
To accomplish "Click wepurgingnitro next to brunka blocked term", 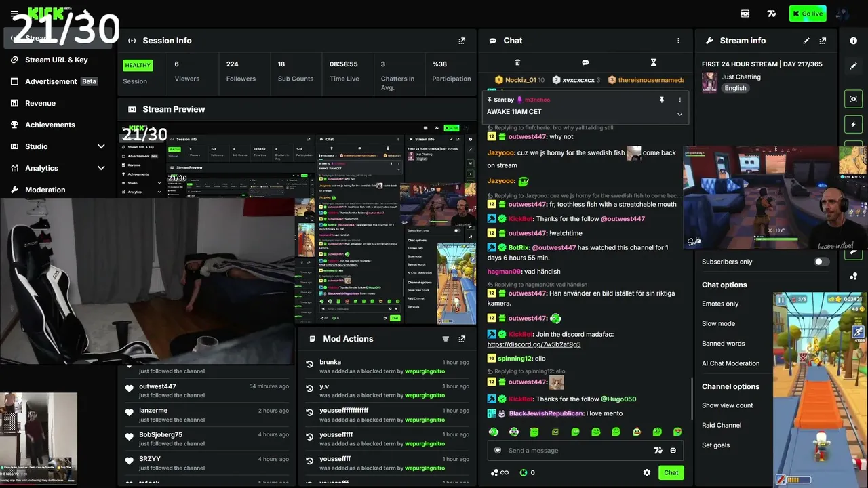I will tap(425, 371).
